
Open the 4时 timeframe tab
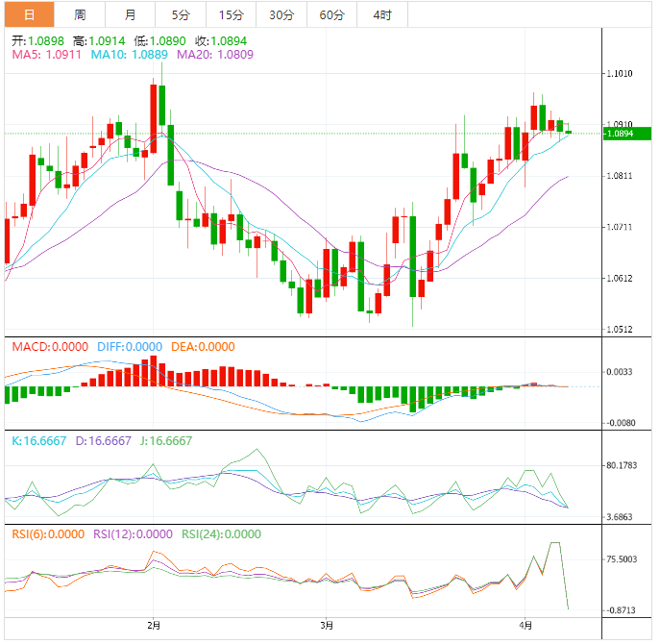(x=381, y=14)
